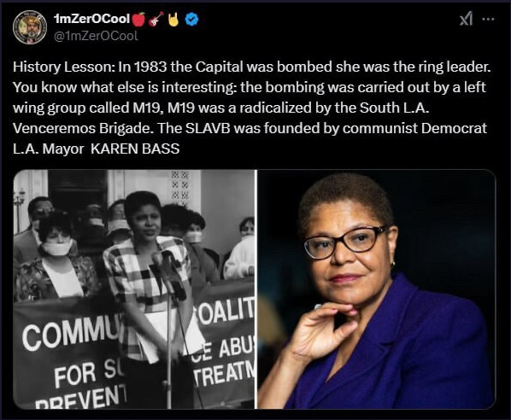The width and height of the screenshot is (511, 420).
Task: Click the 'Venceremos Brigade' text line
Action: point(250,128)
